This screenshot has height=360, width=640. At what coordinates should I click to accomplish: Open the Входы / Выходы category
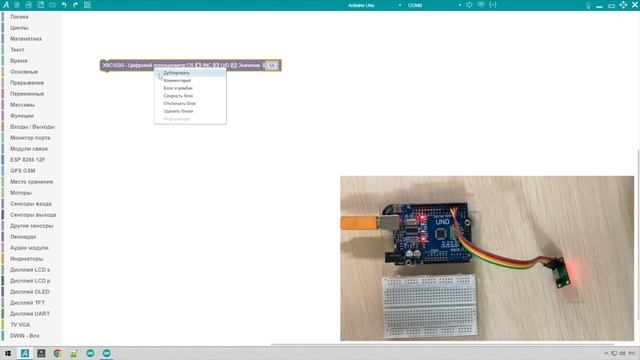click(x=31, y=127)
